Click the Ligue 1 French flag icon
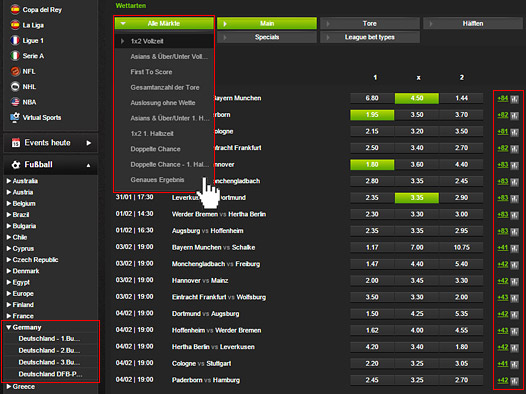Screen dimensions: 526x394 tap(15, 40)
